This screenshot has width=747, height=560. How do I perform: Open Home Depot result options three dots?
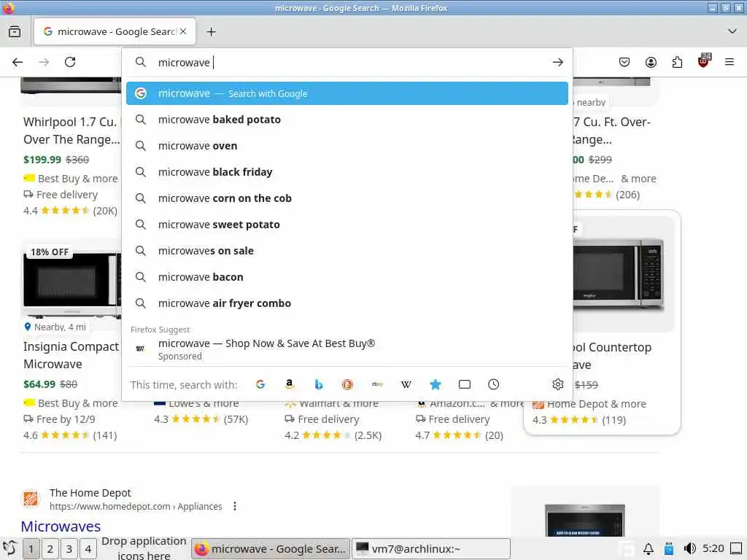click(x=235, y=506)
